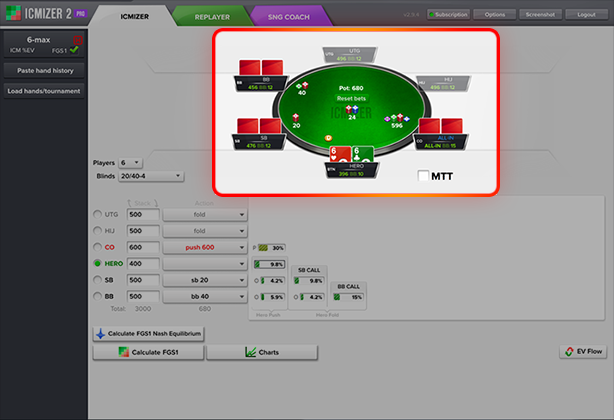Screen dimensions: 614x420
Task: Click the up arrow beside Stack header
Action: [129, 203]
